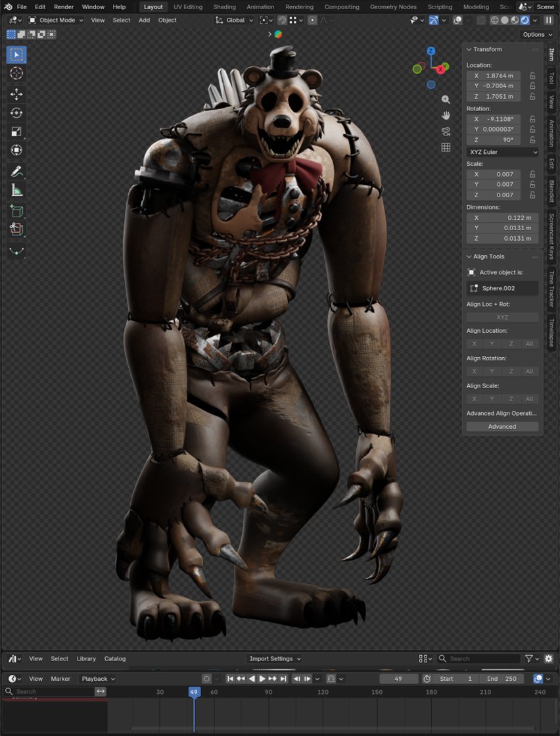Activate the Move tool

click(16, 94)
